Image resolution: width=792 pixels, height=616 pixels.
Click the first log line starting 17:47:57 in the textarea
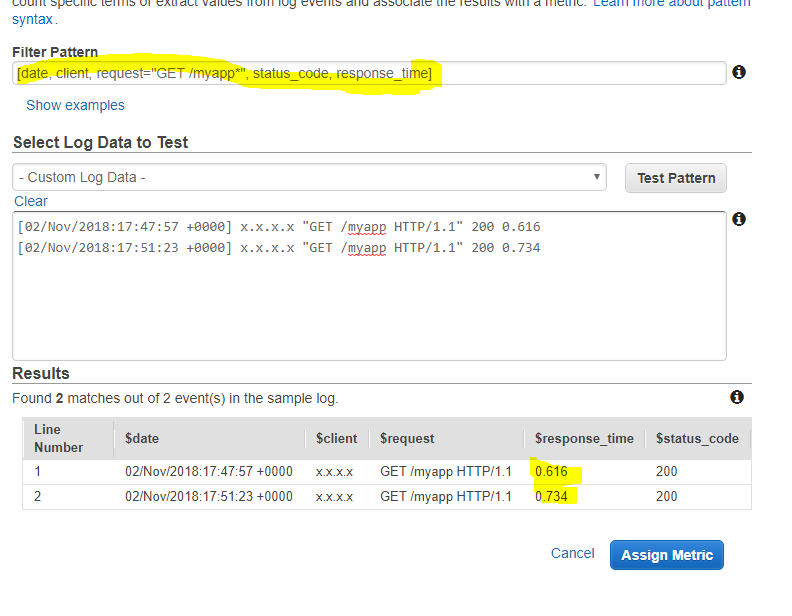pyautogui.click(x=279, y=227)
